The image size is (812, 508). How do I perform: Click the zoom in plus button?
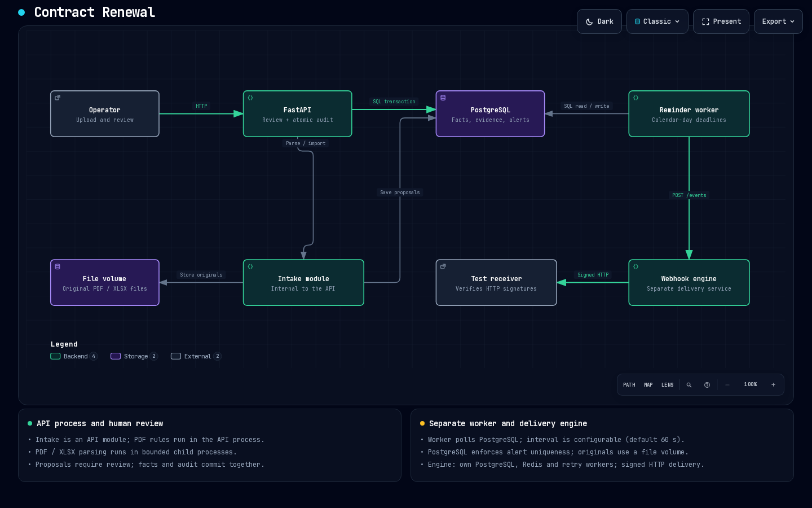coord(773,385)
